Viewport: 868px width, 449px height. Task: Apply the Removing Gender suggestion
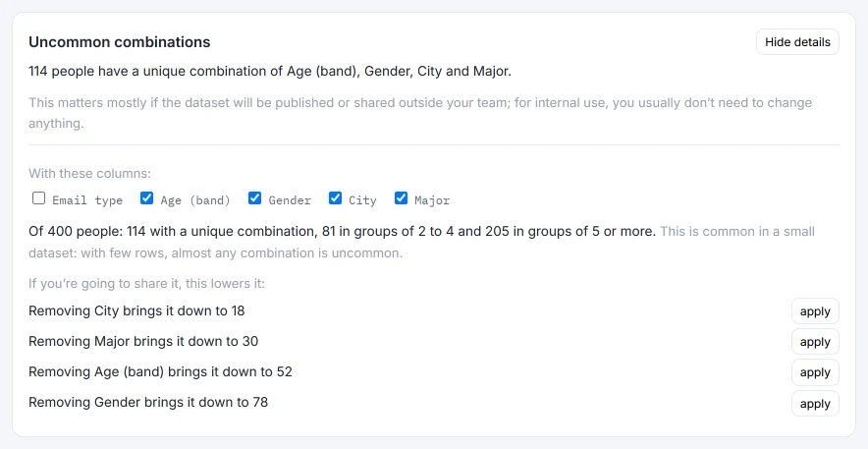pos(815,404)
